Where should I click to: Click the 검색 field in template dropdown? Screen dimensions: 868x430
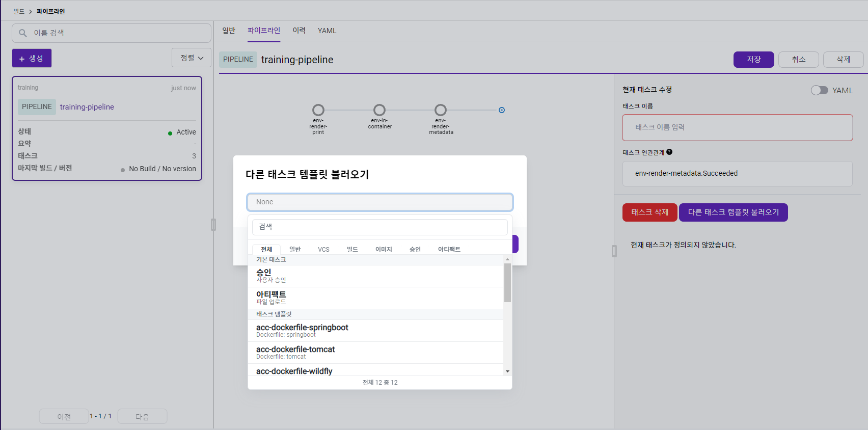click(380, 227)
